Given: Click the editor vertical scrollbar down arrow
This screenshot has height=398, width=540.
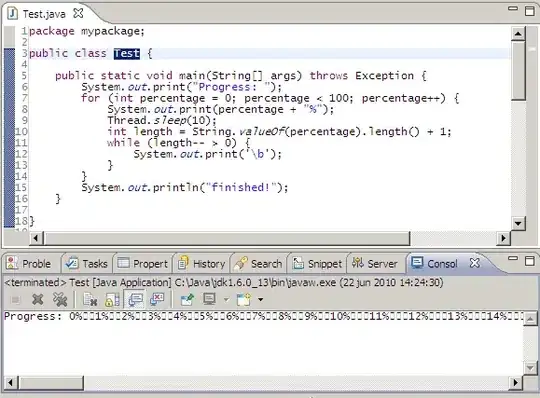Looking at the screenshot, I should [x=518, y=223].
